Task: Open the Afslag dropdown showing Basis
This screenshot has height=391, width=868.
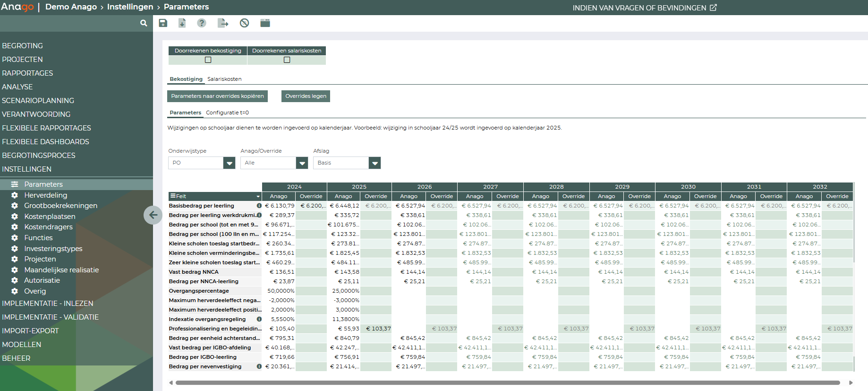Action: point(374,163)
